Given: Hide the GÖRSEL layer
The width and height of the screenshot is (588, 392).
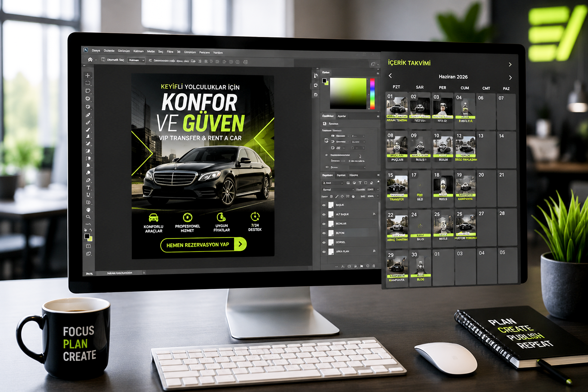Looking at the screenshot, I should 324,243.
